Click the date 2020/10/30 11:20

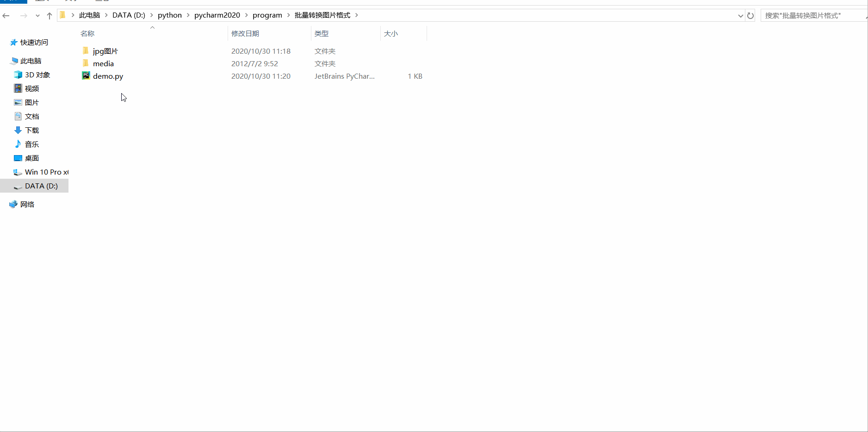pyautogui.click(x=261, y=76)
